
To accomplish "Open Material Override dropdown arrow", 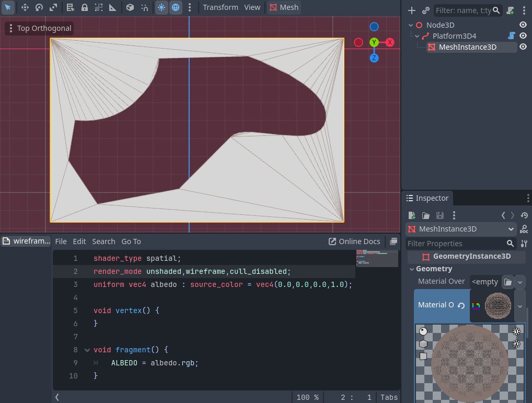I will [520, 282].
